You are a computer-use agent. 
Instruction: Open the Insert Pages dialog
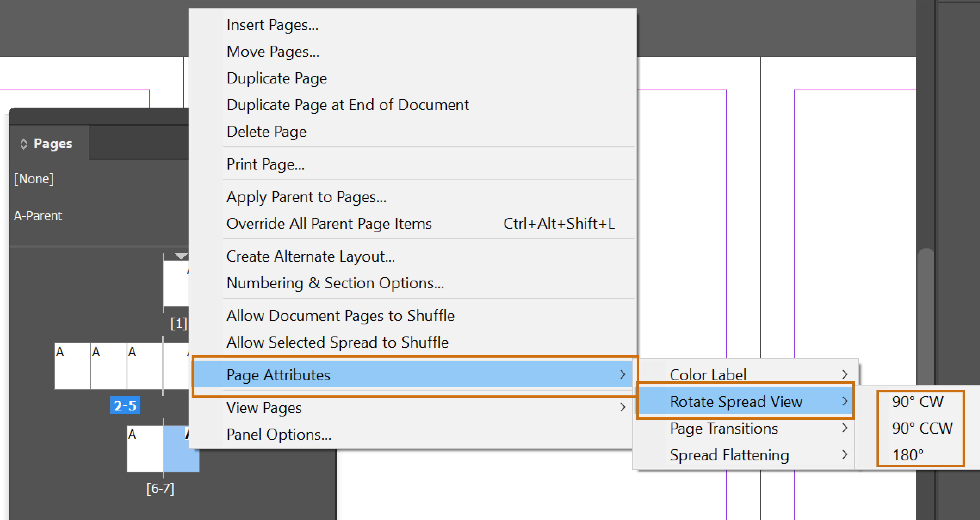point(272,25)
